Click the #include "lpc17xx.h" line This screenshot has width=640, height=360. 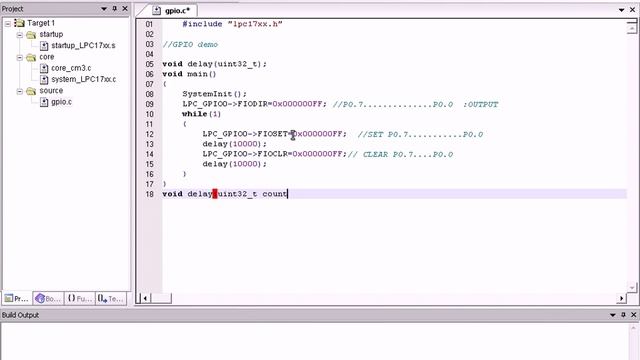232,24
